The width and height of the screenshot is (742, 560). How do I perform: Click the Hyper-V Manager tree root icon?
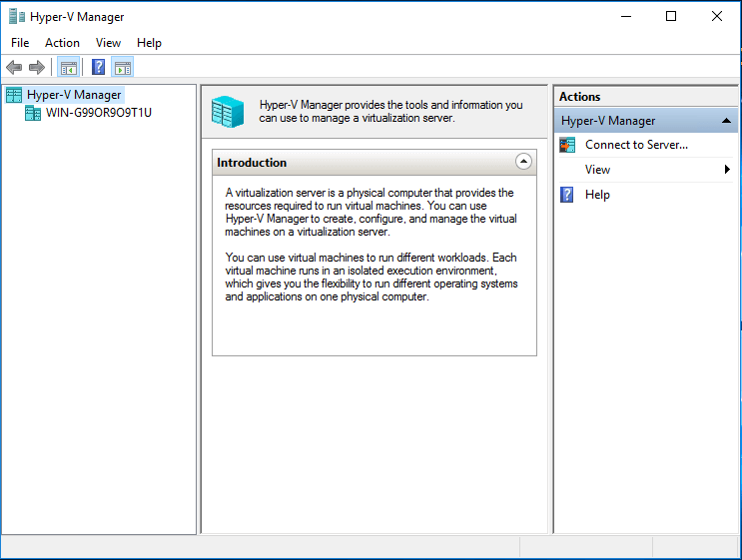[x=14, y=95]
